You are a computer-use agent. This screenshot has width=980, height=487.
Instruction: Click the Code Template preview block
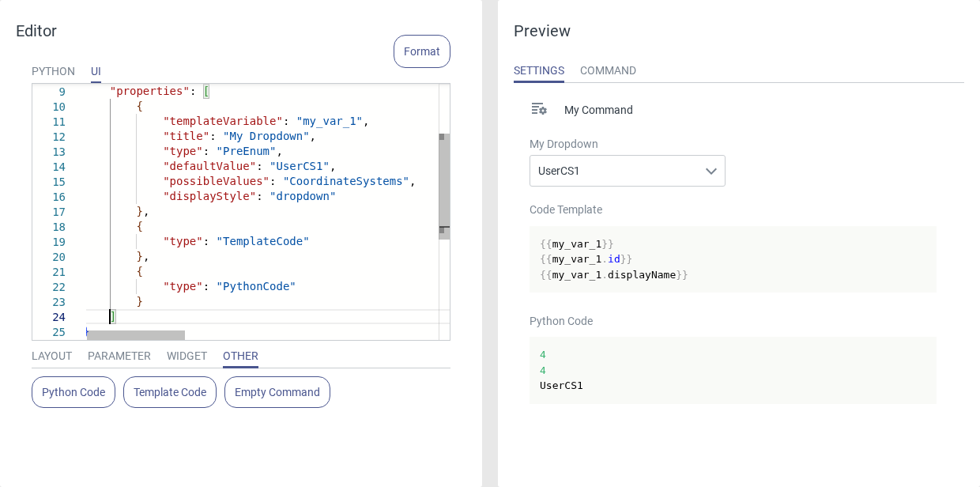pos(733,259)
